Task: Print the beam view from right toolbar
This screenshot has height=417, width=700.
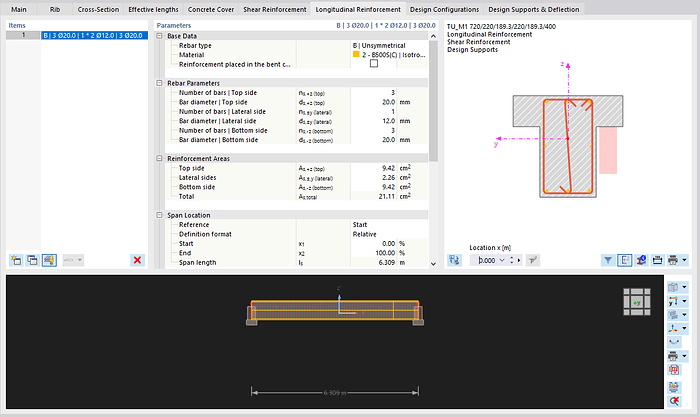Action: (673, 356)
